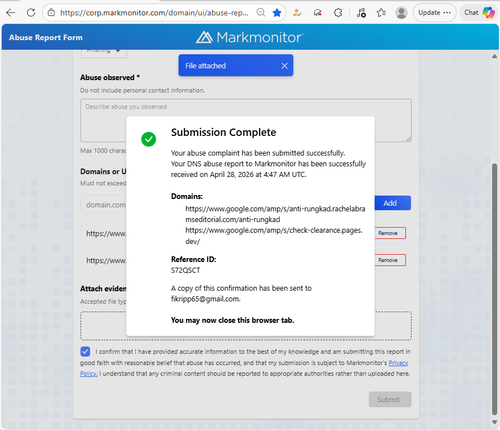Click the green success checkmark icon

[148, 139]
